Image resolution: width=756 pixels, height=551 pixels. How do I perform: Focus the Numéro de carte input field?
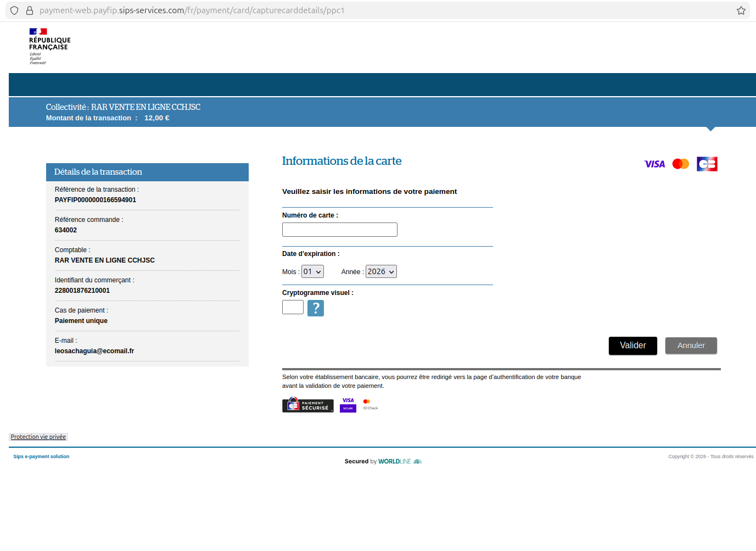coord(339,230)
